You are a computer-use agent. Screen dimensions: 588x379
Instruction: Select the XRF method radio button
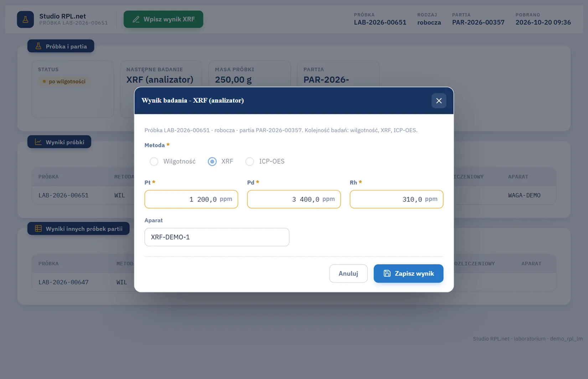(x=212, y=162)
